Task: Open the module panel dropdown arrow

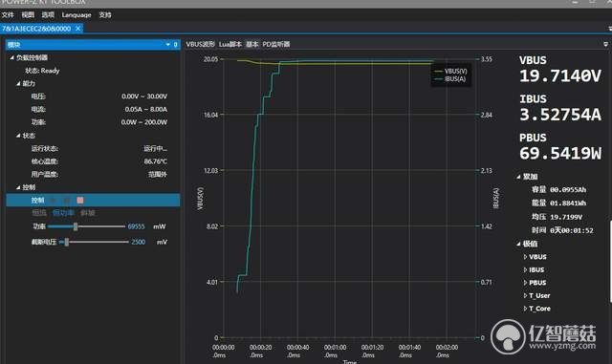Action: coord(168,45)
